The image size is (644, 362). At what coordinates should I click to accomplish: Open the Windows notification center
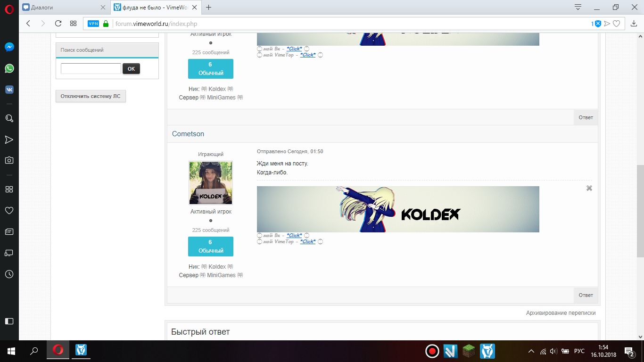[629, 352]
